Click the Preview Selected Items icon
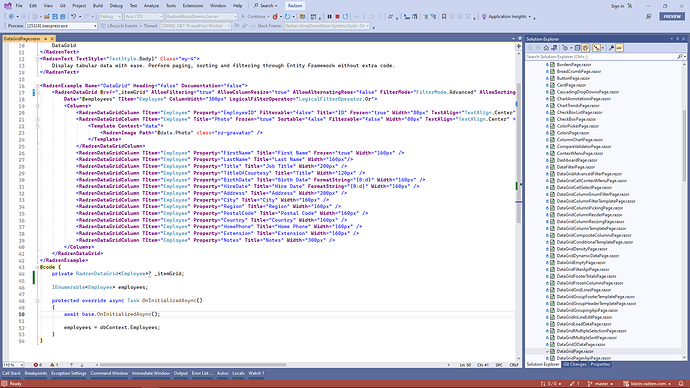This screenshot has height=388, width=690. tap(620, 48)
